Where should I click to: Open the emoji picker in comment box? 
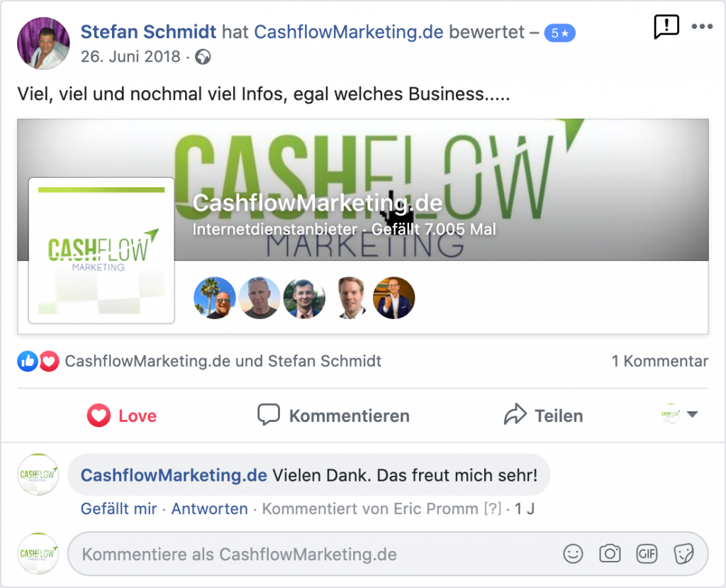pyautogui.click(x=573, y=554)
